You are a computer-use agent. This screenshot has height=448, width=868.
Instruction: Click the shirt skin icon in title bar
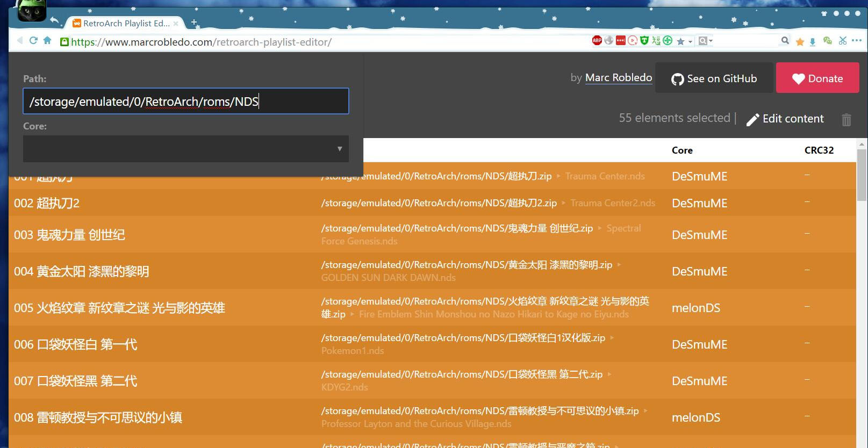pos(824,13)
